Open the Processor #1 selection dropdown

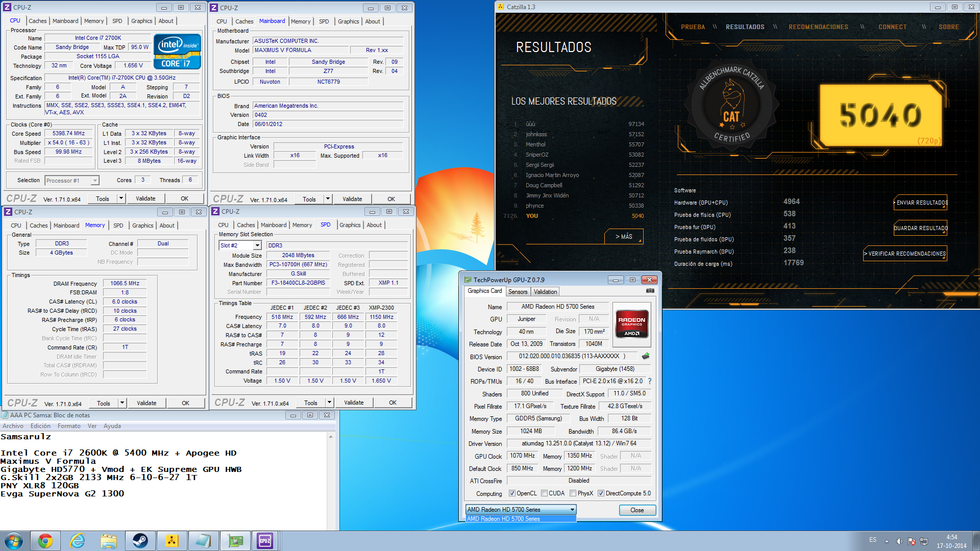(72, 181)
